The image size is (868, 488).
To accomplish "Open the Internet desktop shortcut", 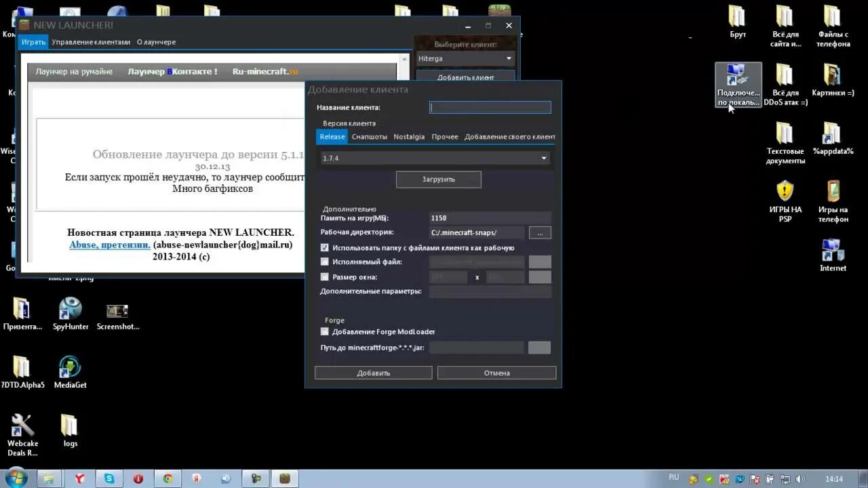I will (833, 256).
